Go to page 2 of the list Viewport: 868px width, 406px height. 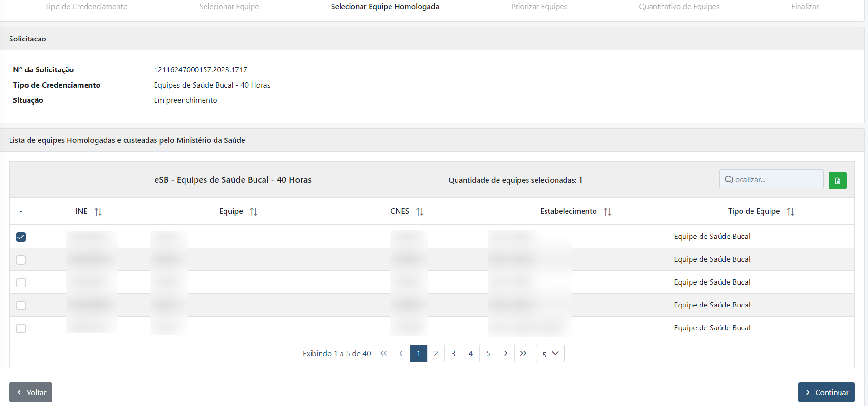436,353
